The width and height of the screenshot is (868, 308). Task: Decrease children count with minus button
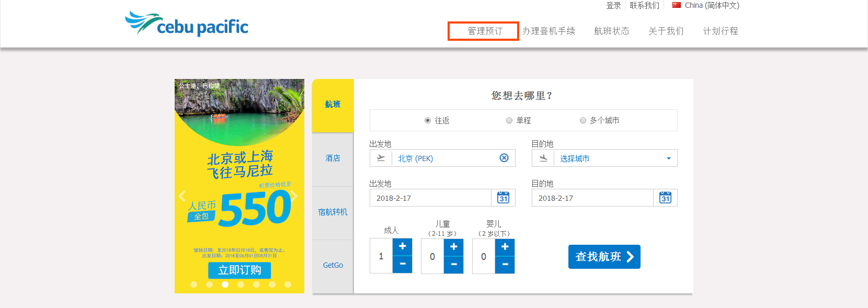point(454,265)
